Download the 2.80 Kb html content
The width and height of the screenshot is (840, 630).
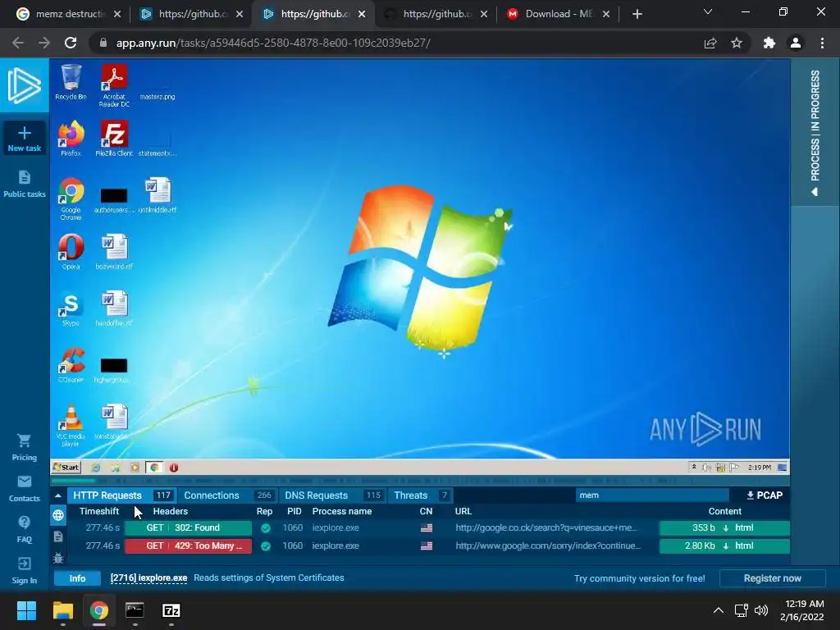coord(724,546)
